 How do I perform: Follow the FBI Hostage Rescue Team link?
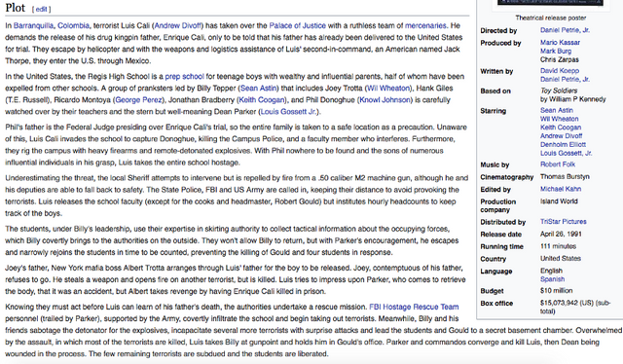414,307
